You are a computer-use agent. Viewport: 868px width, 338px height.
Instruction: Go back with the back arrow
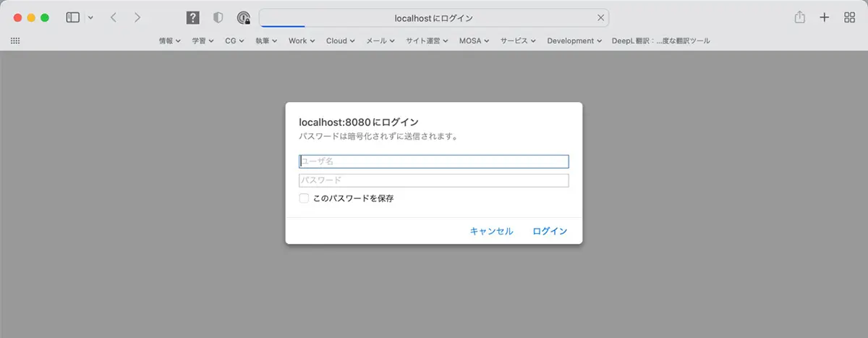tap(114, 17)
